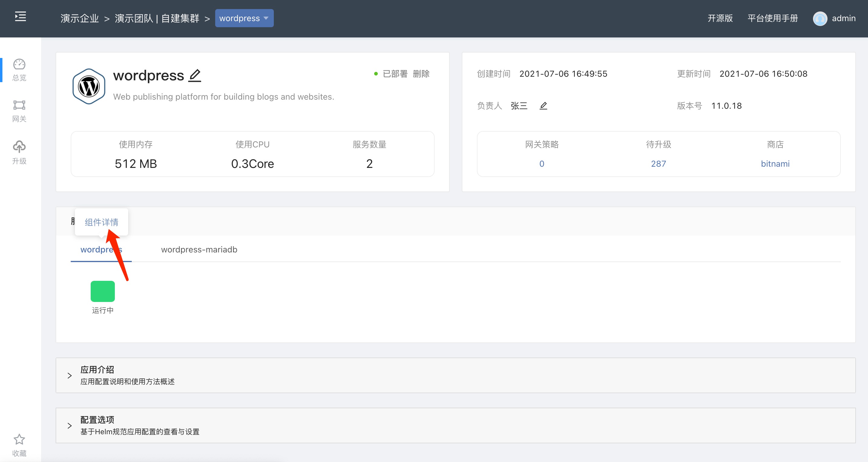Image resolution: width=868 pixels, height=462 pixels.
Task: Edit the 负责人 owner with the pencil icon
Action: (543, 106)
